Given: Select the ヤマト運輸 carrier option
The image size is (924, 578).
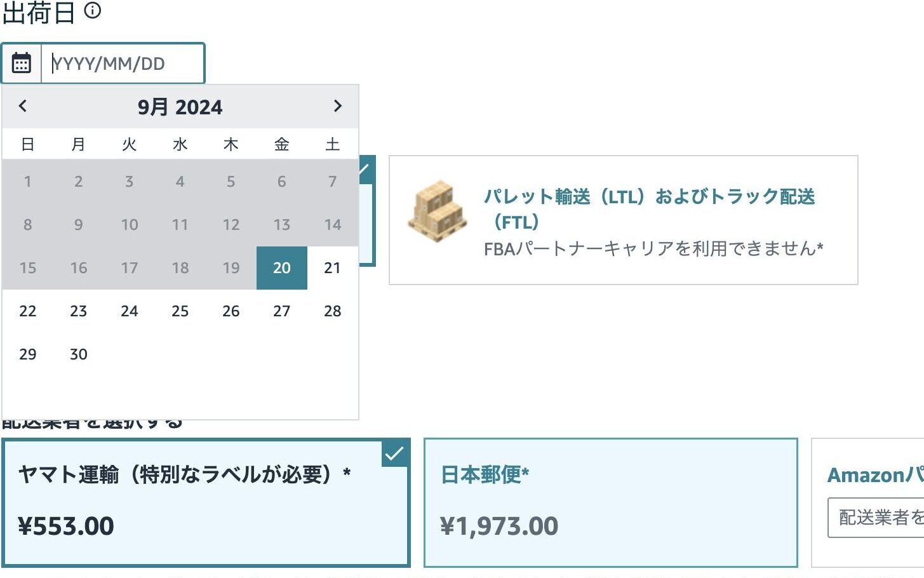Looking at the screenshot, I should (206, 502).
